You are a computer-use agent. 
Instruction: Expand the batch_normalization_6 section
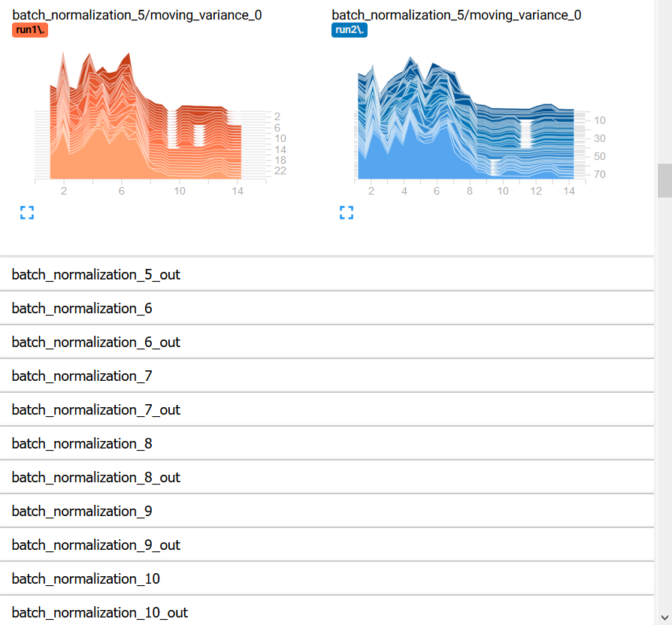(327, 308)
